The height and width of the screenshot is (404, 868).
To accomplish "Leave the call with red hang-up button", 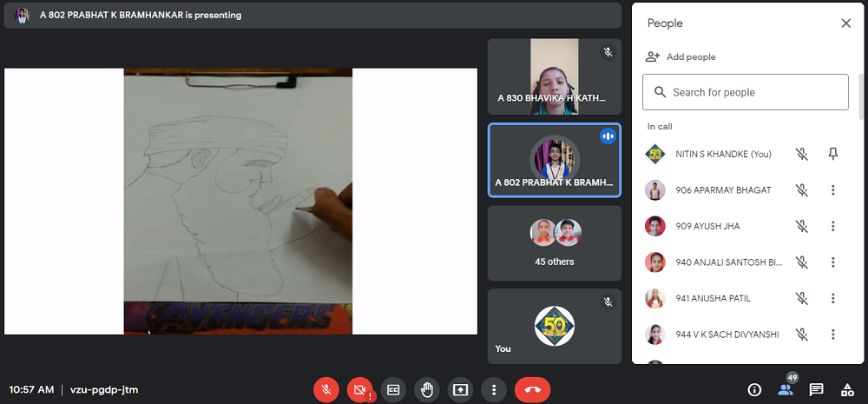I will (532, 390).
